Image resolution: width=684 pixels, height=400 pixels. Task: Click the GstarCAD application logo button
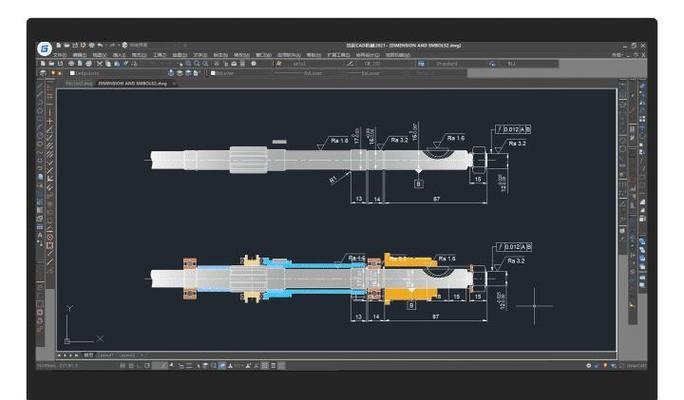pos(44,48)
